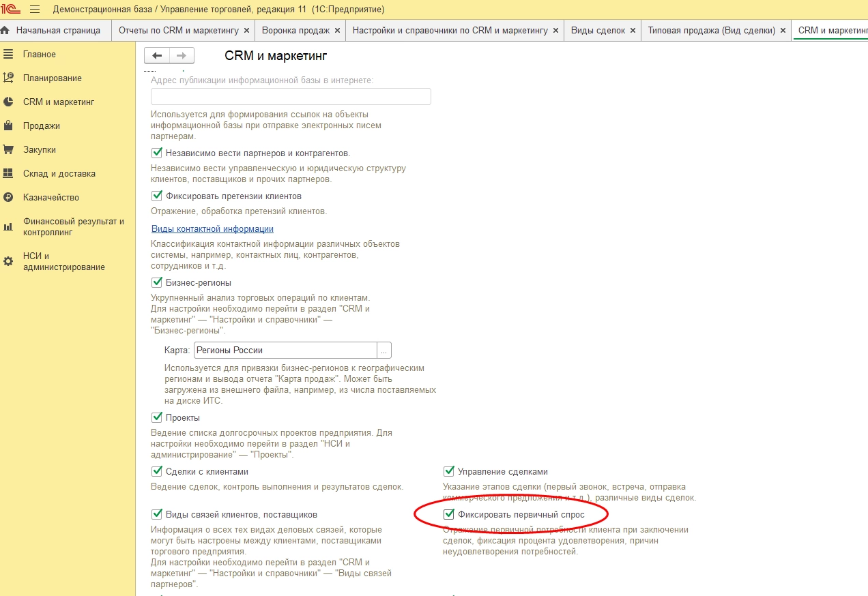Click the Планирование section icon
The image size is (868, 596).
pos(8,78)
